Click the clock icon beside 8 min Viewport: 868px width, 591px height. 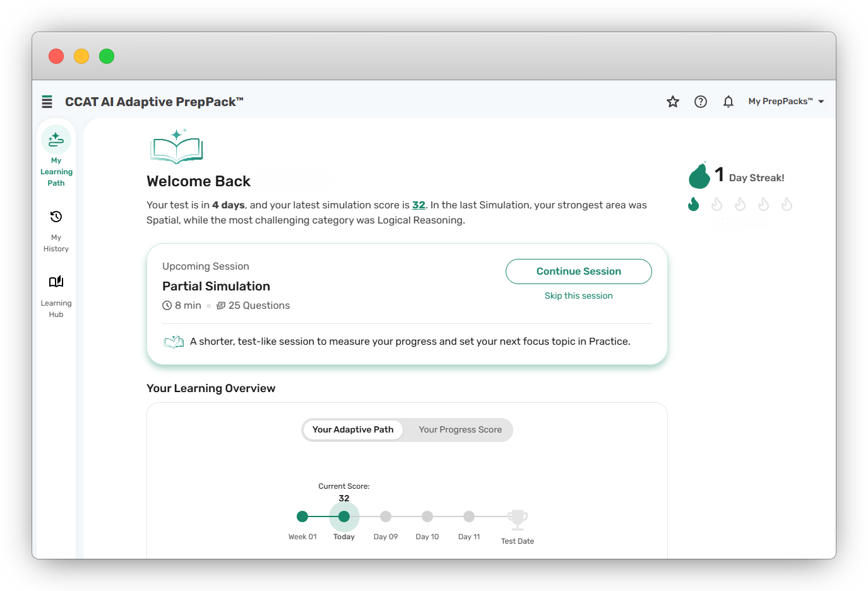click(167, 306)
